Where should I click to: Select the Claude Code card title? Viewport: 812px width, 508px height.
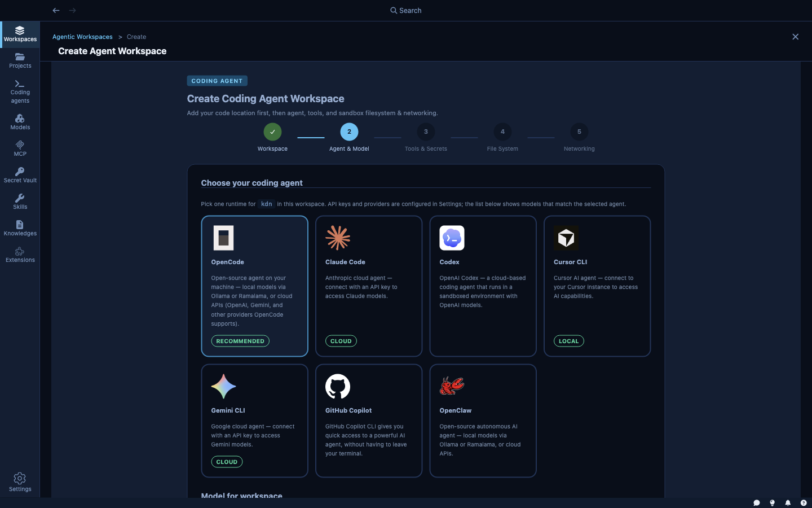[345, 262]
